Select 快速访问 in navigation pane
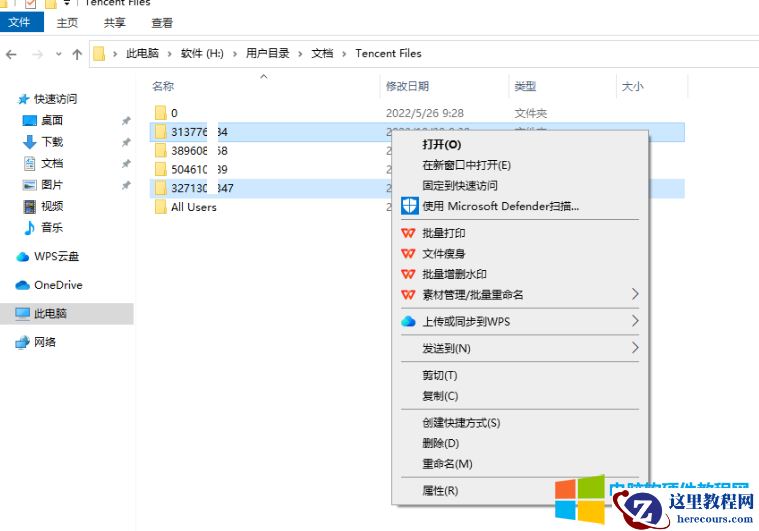 (x=55, y=99)
